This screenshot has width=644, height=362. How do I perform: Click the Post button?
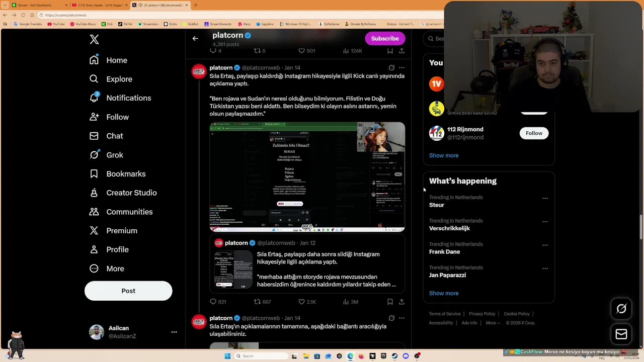[128, 291]
